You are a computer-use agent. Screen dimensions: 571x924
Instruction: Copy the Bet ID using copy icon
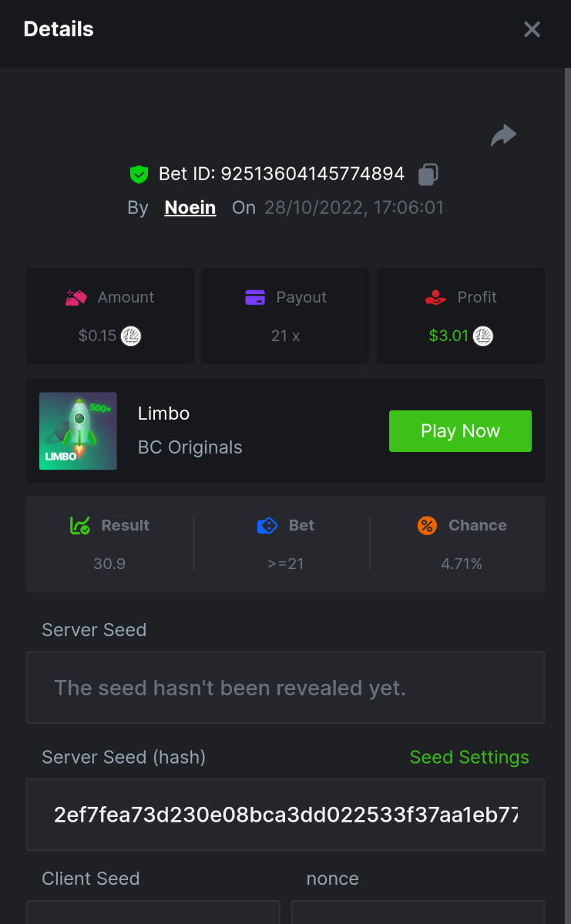pyautogui.click(x=428, y=175)
